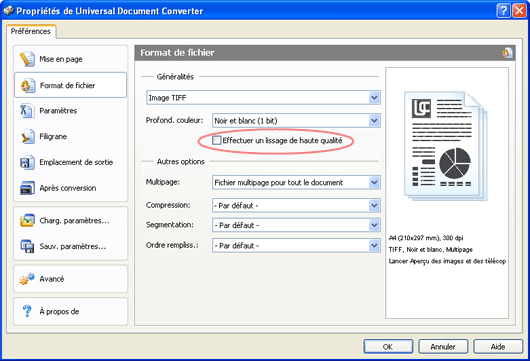Click the Après conversion window icon
The height and width of the screenshot is (361, 530).
pos(27,188)
